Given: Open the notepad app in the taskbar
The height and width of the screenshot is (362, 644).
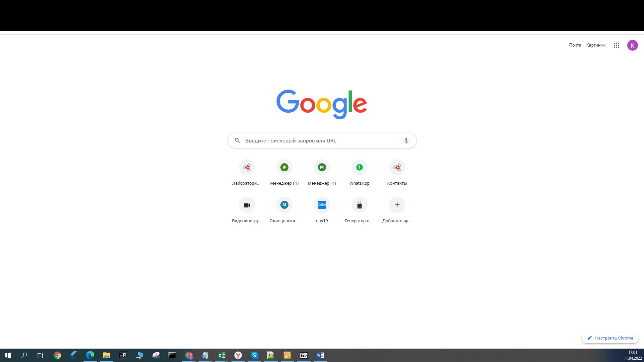Looking at the screenshot, I should [205, 355].
